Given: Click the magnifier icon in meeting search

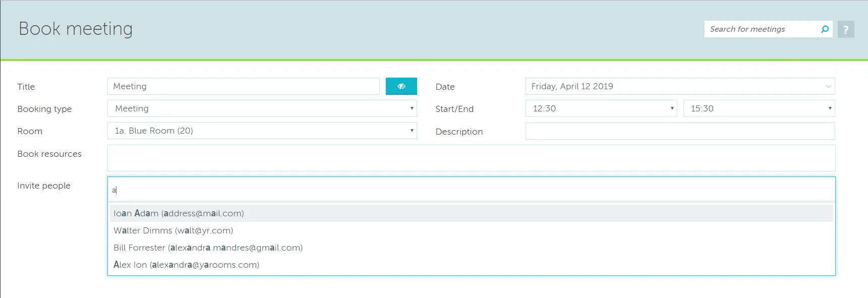Looking at the screenshot, I should pos(825,29).
